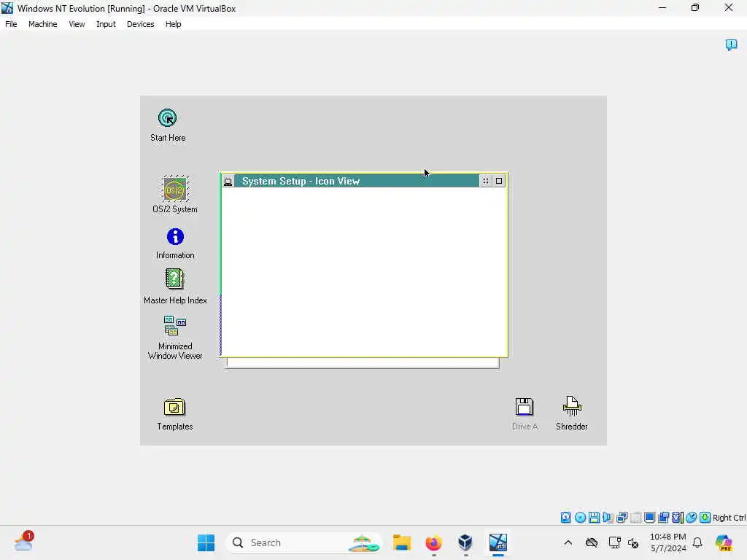Click the running NT VM taskbar icon

(498, 542)
